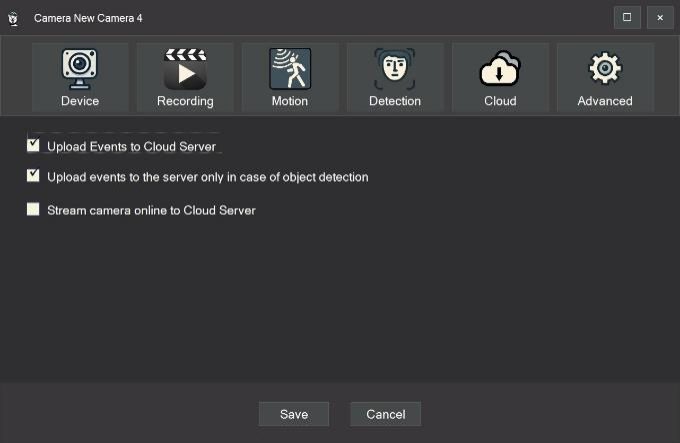This screenshot has width=680, height=443.
Task: Go to the Detection tab label
Action: point(394,101)
